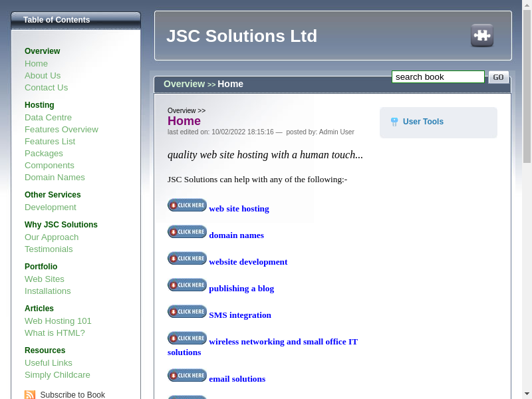The width and height of the screenshot is (532, 399).
Task: Open the Testimonials page in sidebar
Action: click(x=49, y=249)
